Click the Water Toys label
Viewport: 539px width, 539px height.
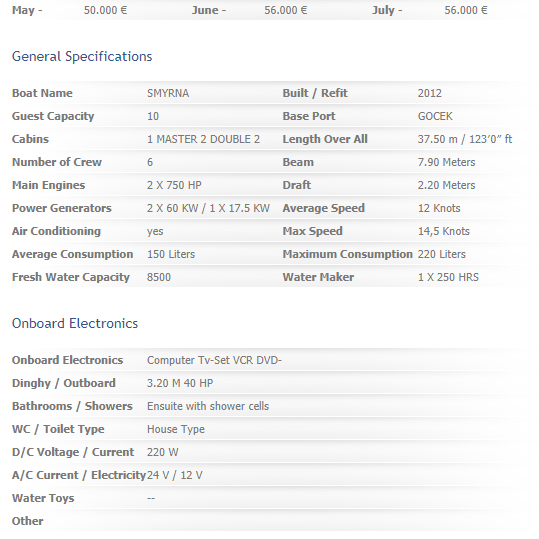43,498
